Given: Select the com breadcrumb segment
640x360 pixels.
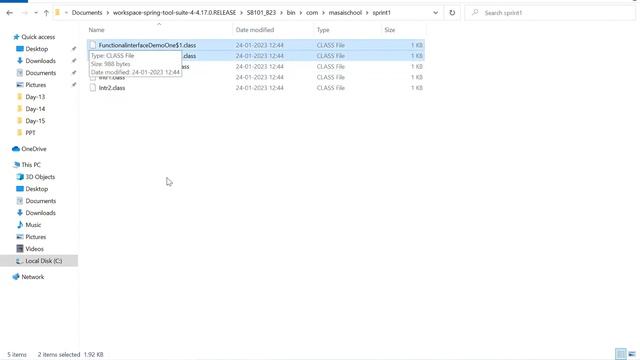Looking at the screenshot, I should (x=312, y=13).
